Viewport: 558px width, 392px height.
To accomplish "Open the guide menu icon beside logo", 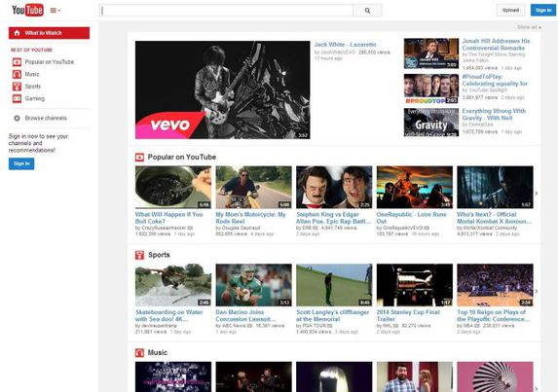I will (55, 11).
